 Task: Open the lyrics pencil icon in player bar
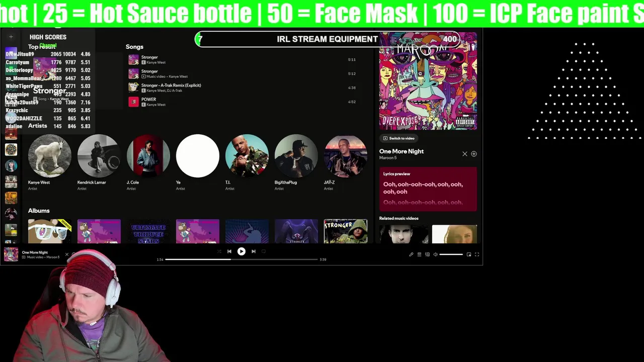point(411,254)
